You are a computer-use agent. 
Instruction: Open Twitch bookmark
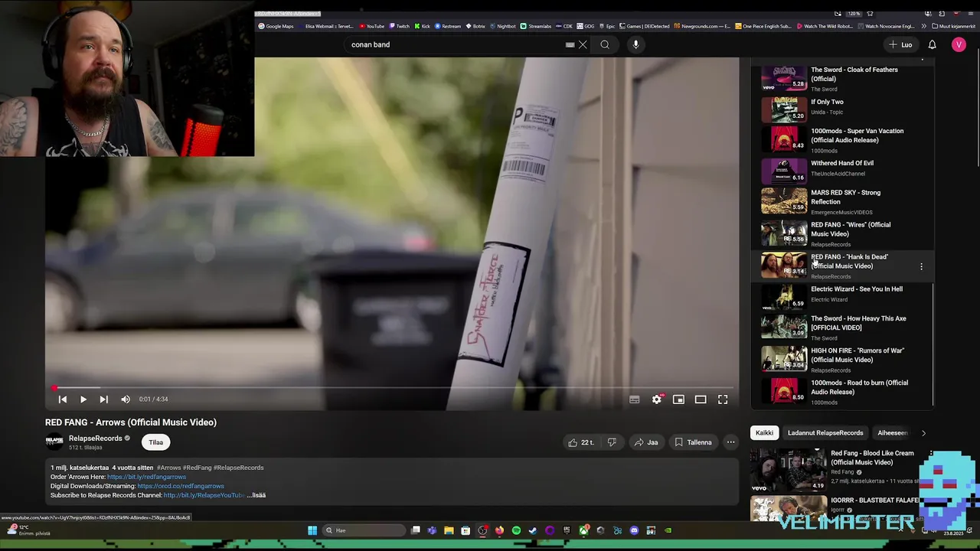point(399,26)
